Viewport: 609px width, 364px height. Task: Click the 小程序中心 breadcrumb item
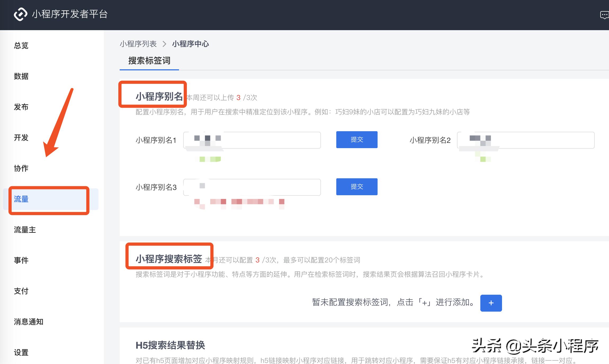point(190,44)
